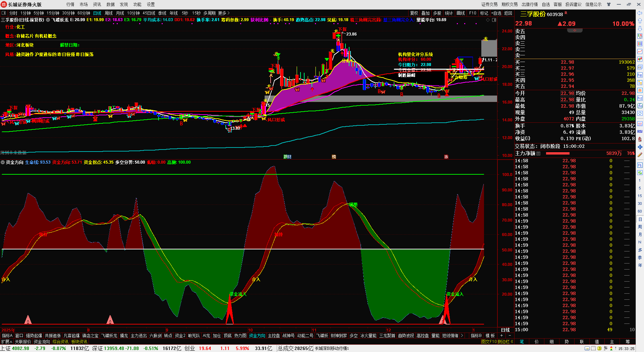This screenshot has width=644, height=352.
Task: Click the four-way move arrows icon
Action: [x=640, y=147]
